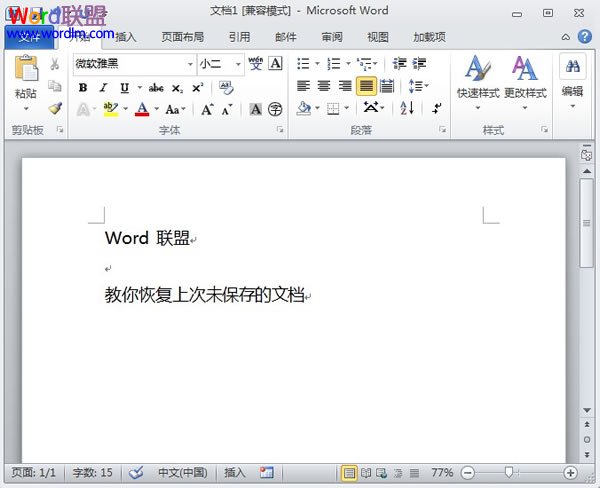Open Change Case Aa dropdown
The image size is (600, 488).
point(175,109)
